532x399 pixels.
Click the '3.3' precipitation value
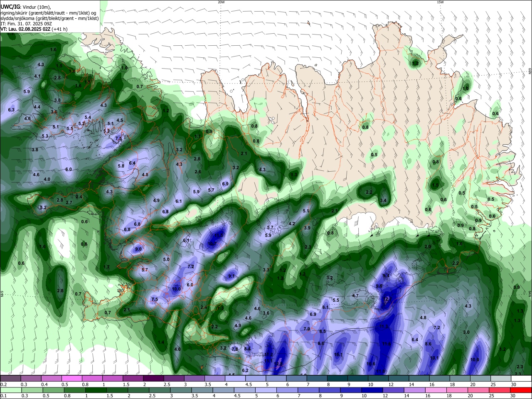tap(266, 270)
